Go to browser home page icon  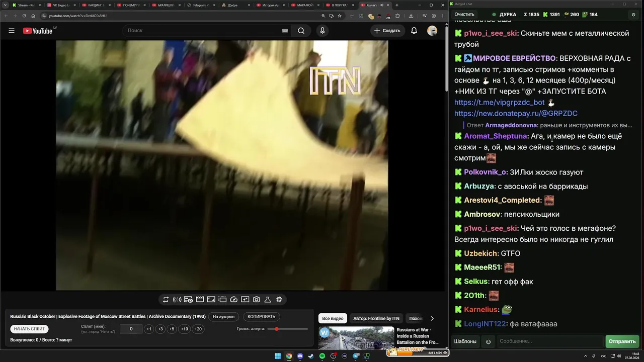point(33,16)
